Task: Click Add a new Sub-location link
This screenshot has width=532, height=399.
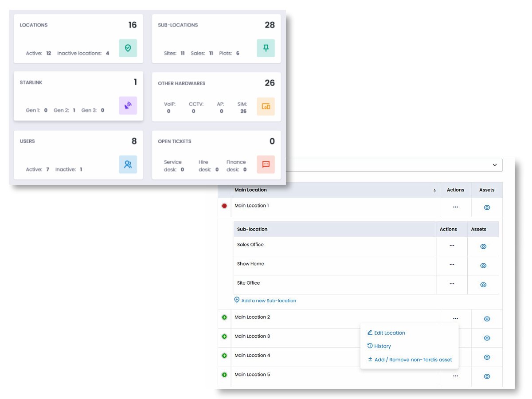Action: pos(268,301)
